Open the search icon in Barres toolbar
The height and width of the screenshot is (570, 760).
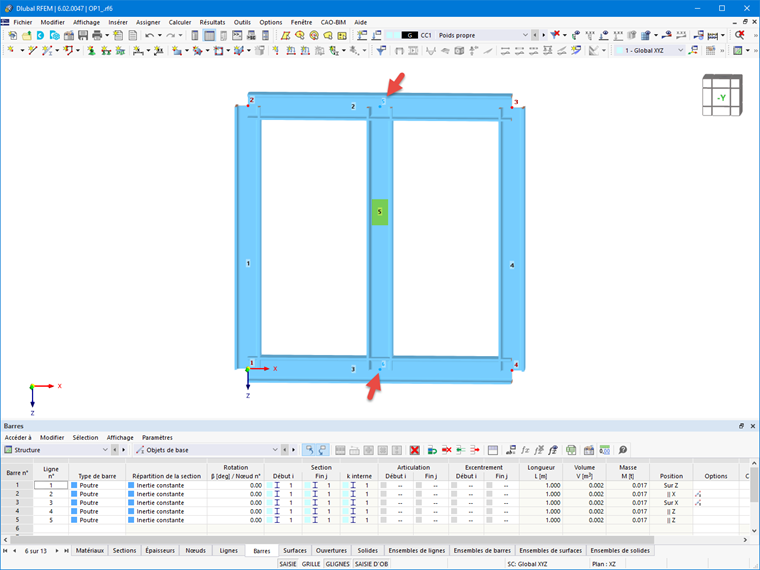click(623, 450)
